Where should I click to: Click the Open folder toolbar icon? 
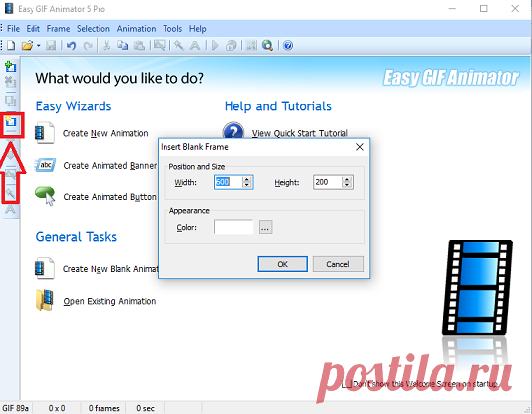(x=27, y=45)
